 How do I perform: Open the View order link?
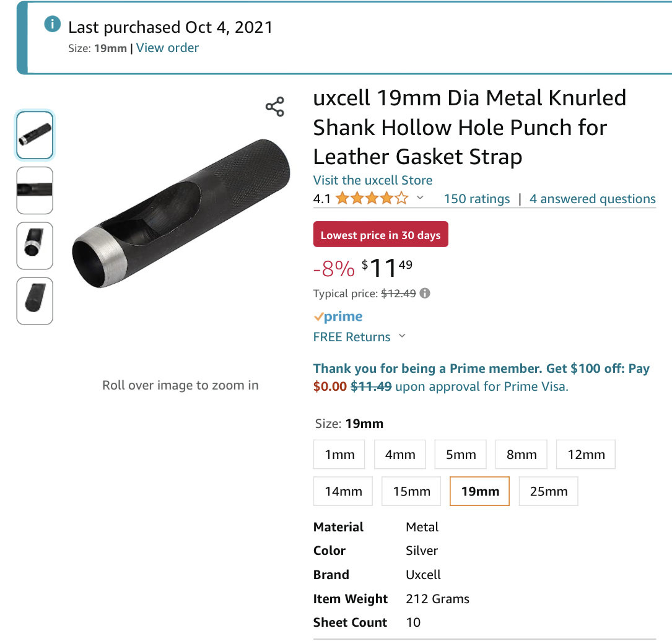[167, 48]
